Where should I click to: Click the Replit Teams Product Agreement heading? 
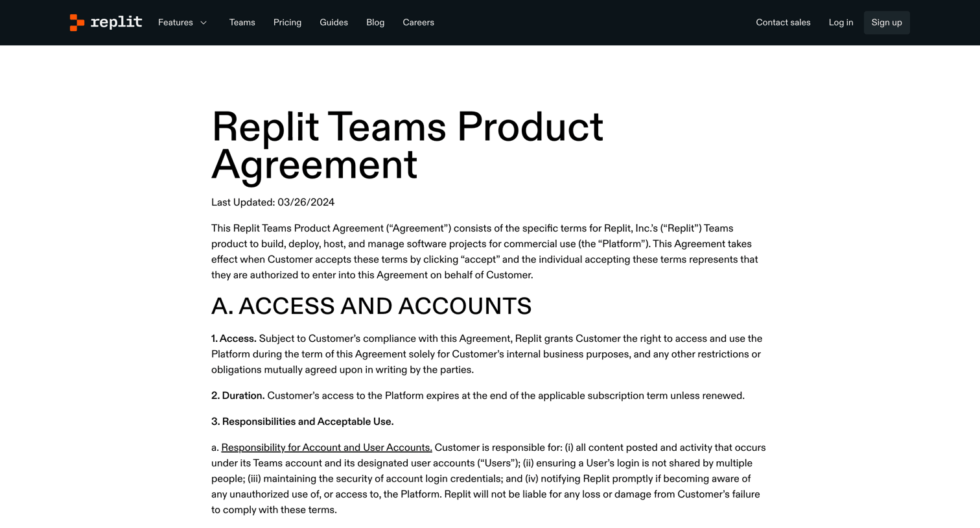pyautogui.click(x=407, y=145)
